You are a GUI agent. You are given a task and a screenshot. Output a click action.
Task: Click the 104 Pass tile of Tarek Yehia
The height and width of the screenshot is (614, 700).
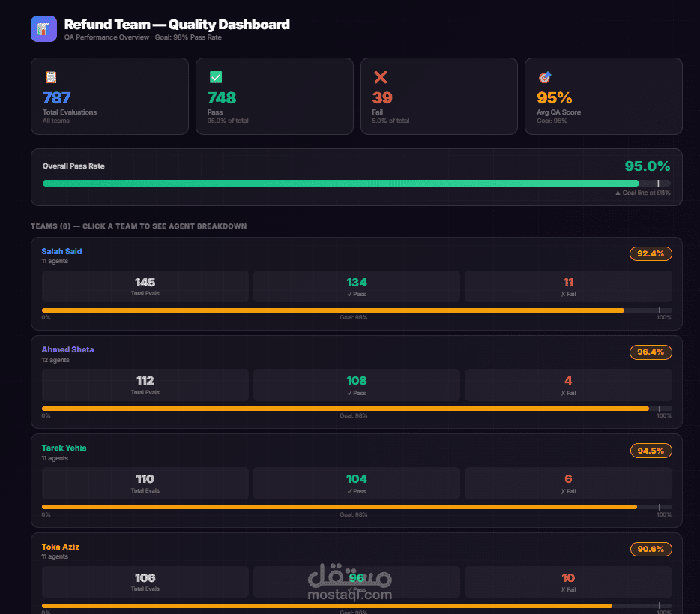coord(356,483)
